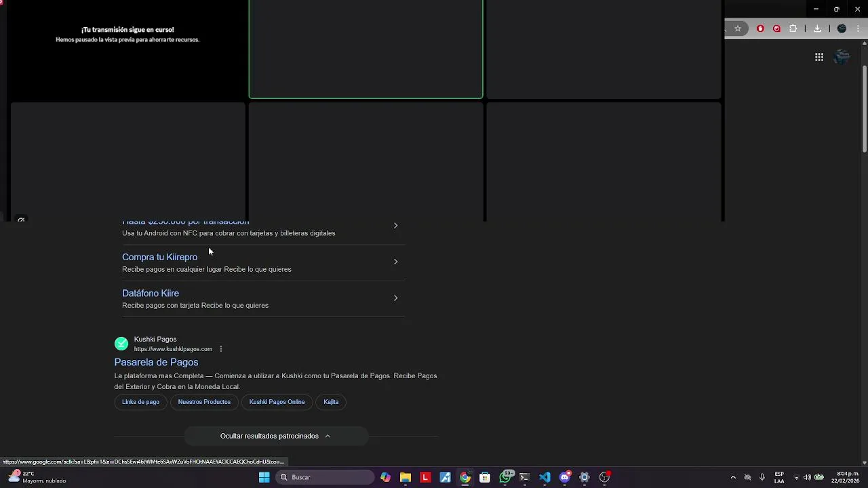Focus the taskbar Buscar search box
868x488 pixels.
click(x=325, y=477)
